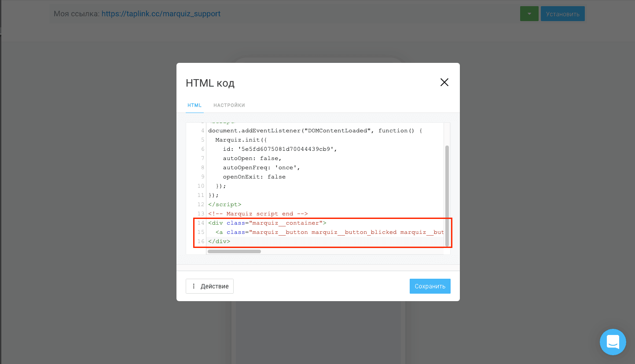Screen dimensions: 635x364
Task: Switch to the HTML tab
Action: [x=195, y=106]
